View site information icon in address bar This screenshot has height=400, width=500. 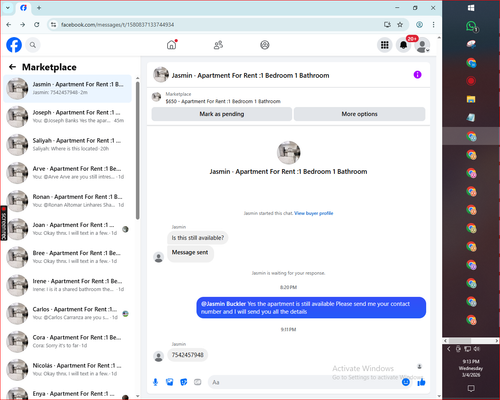[53, 25]
